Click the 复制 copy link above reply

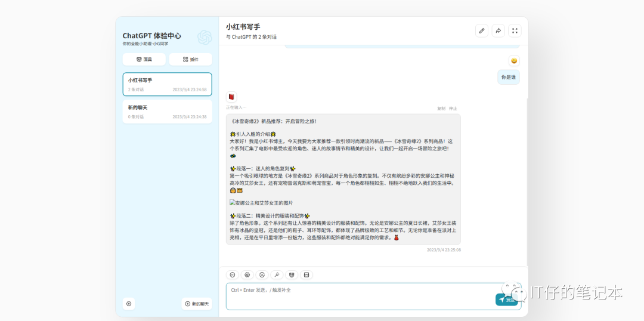(441, 109)
